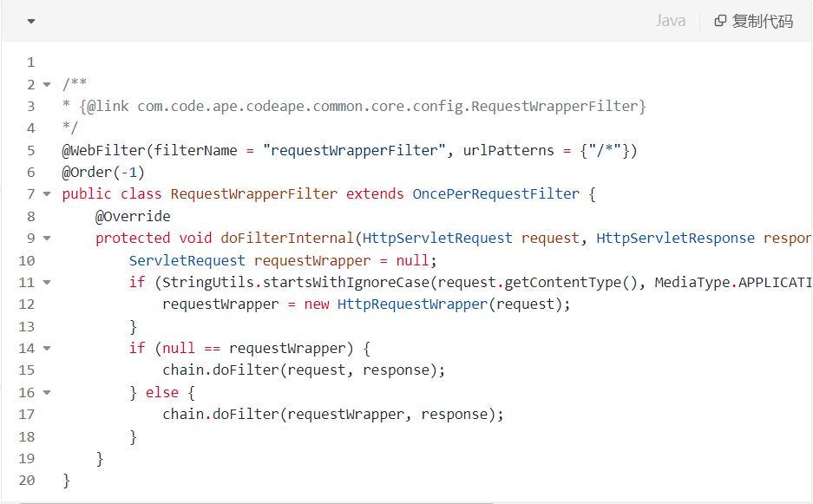813x504 pixels.
Task: Click the @Order annotation on line 6
Action: (x=87, y=172)
